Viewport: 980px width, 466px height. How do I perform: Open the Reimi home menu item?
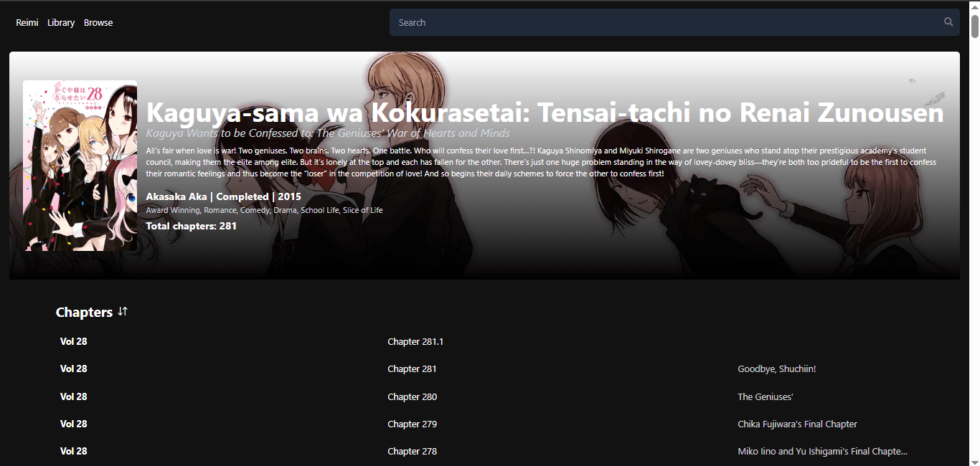pos(27,22)
